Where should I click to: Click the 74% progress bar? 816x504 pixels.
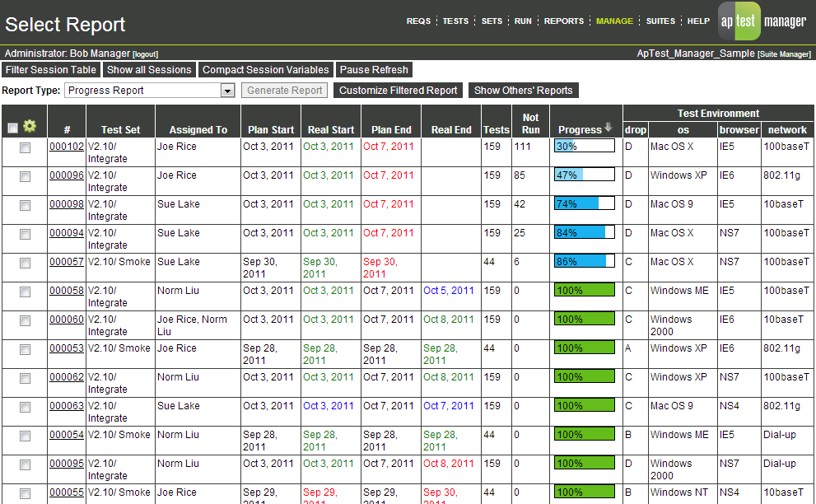(x=585, y=203)
